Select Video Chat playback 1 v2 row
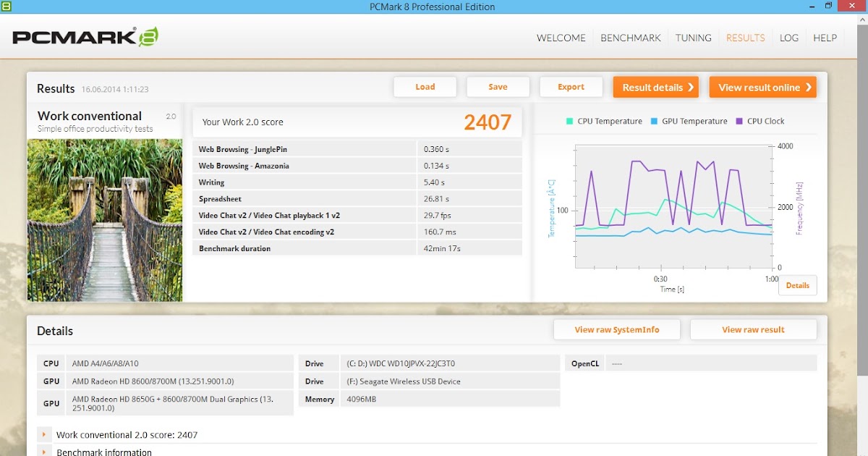The image size is (868, 456). pyautogui.click(x=357, y=215)
